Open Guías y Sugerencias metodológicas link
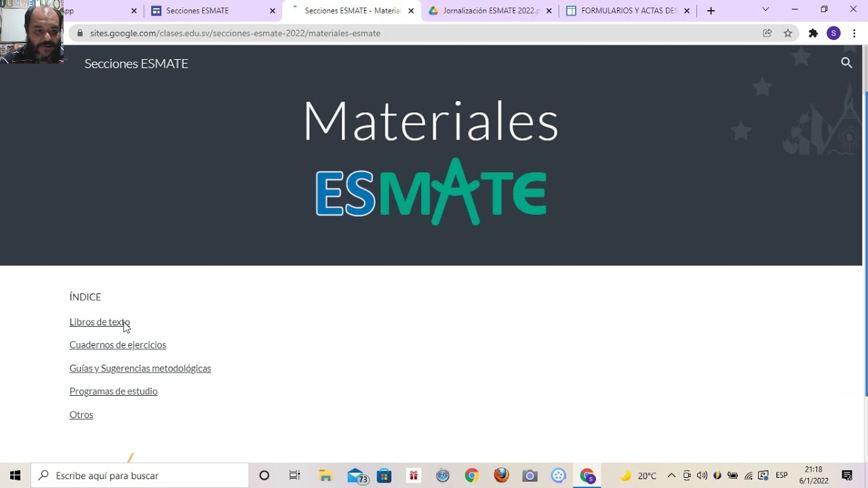Image resolution: width=868 pixels, height=488 pixels. (140, 368)
